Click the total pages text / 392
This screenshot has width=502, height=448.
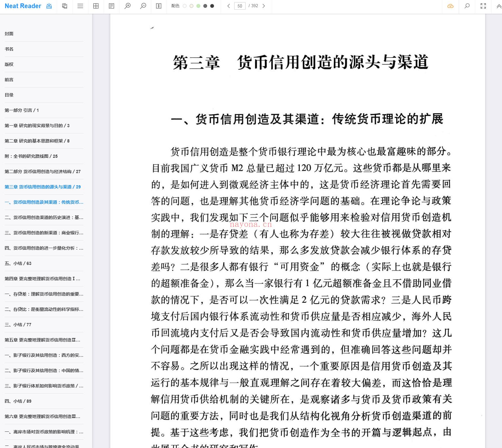point(253,6)
